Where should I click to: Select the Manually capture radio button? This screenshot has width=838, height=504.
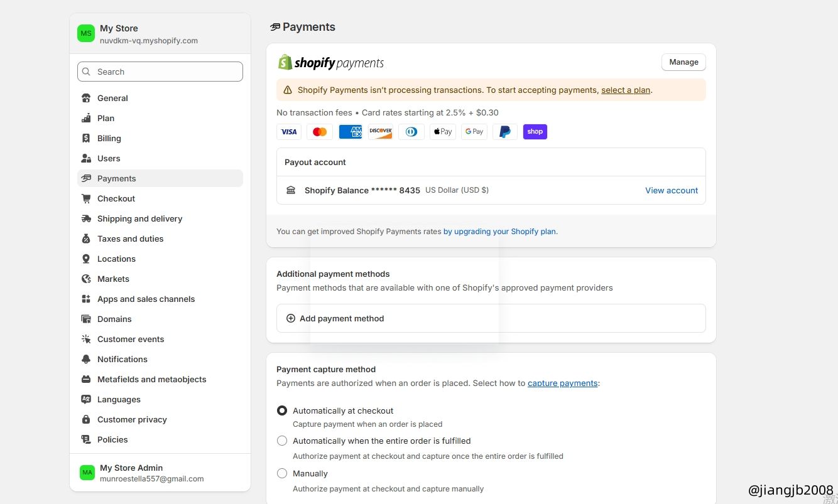click(x=282, y=473)
